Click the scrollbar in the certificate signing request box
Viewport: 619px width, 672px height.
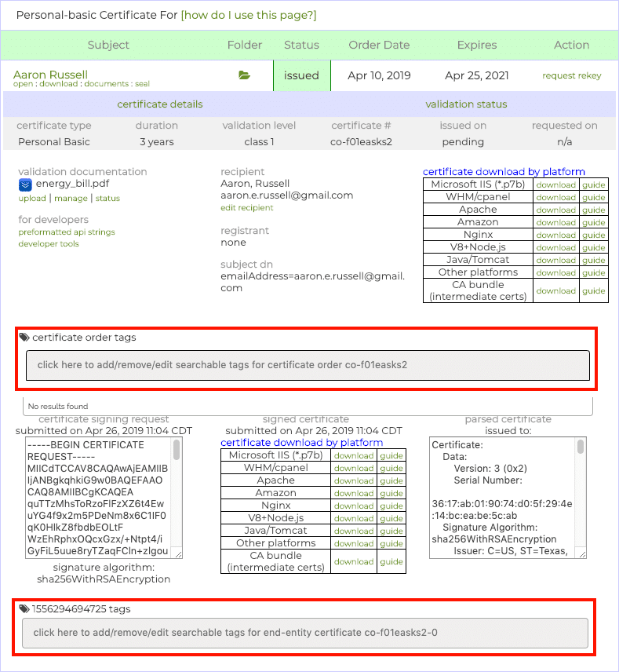click(x=177, y=450)
